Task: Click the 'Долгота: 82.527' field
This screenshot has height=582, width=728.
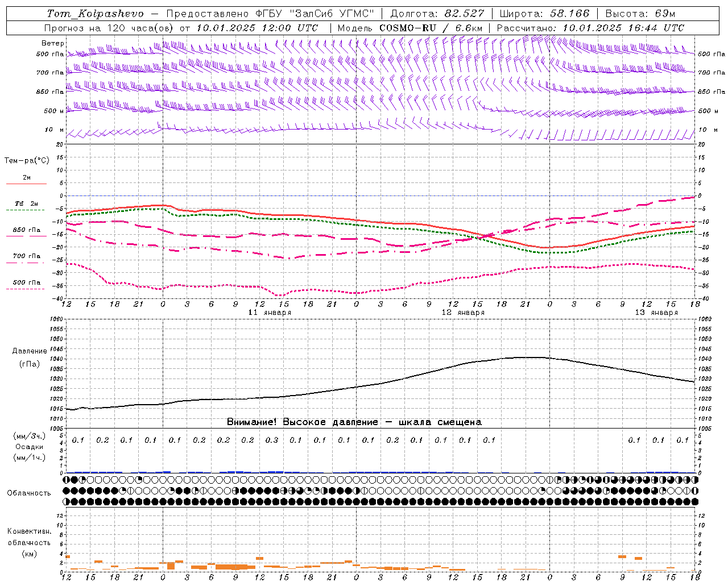Action: pos(437,14)
